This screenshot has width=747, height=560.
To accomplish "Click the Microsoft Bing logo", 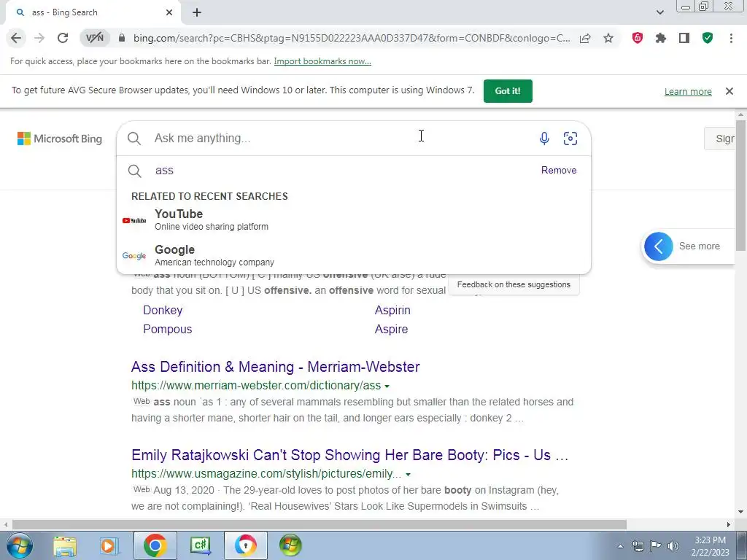I will 60,139.
